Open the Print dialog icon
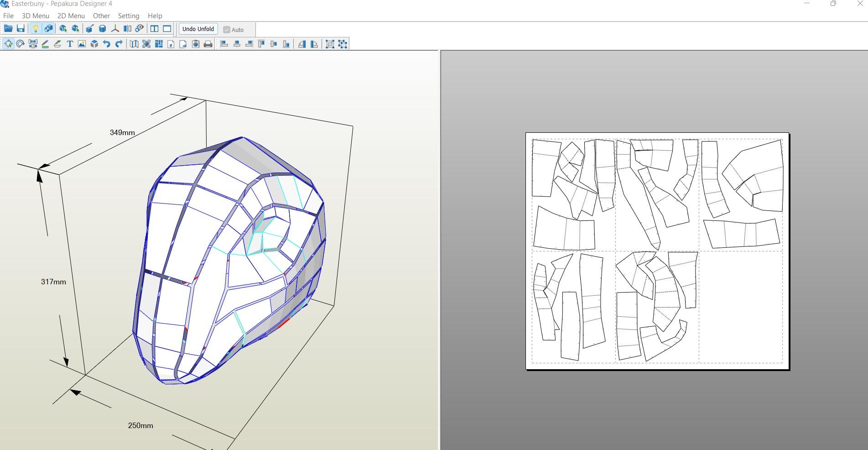 [208, 44]
